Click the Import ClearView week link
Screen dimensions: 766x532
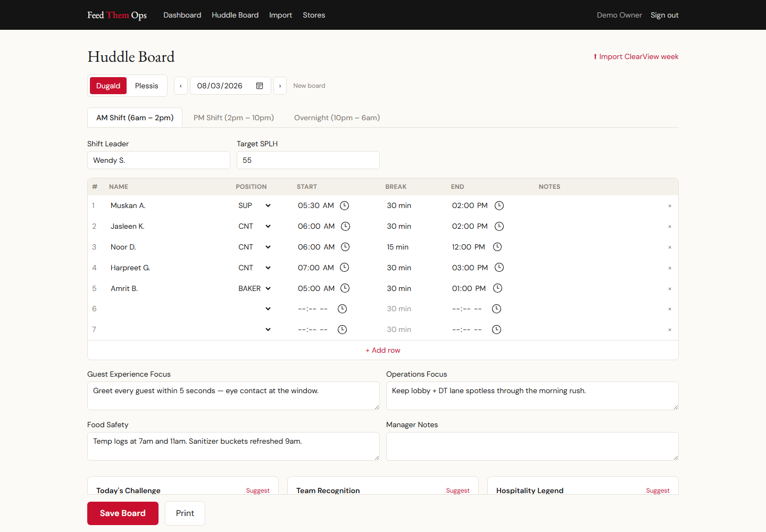(x=636, y=56)
